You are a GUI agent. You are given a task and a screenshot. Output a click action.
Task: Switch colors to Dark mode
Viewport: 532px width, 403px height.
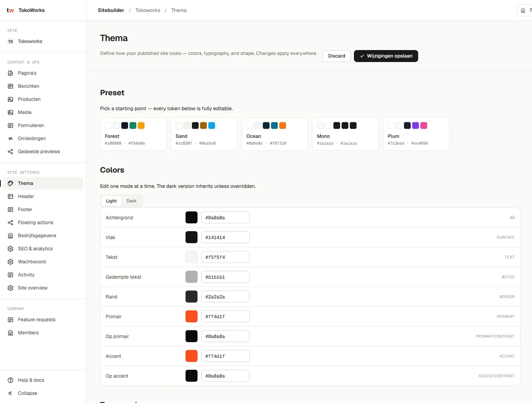pos(131,201)
